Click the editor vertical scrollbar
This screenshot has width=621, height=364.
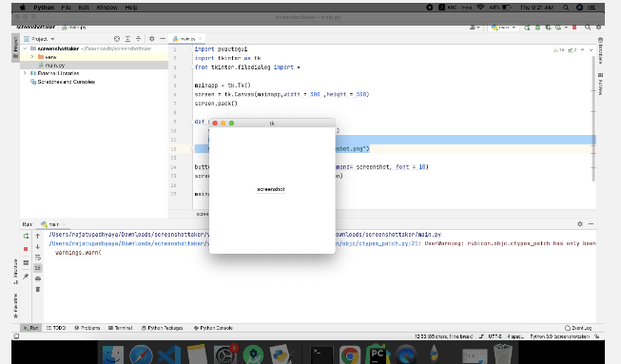click(x=593, y=119)
